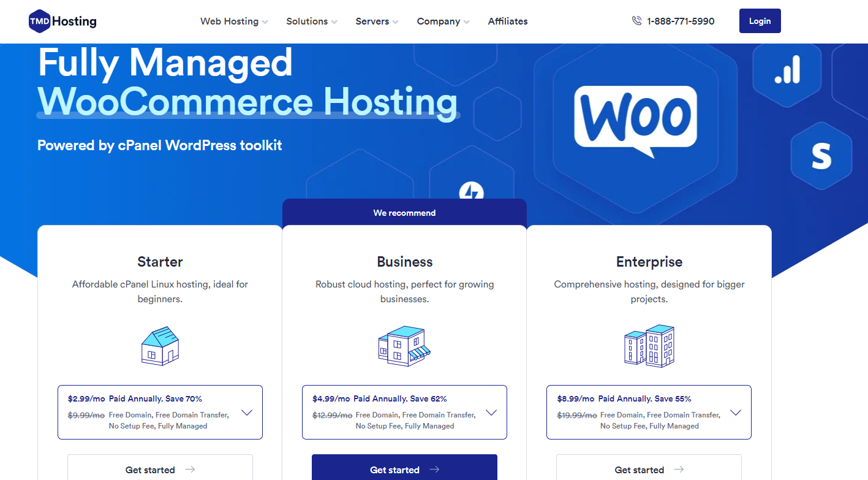Click the chevron next to Solutions

coord(334,22)
